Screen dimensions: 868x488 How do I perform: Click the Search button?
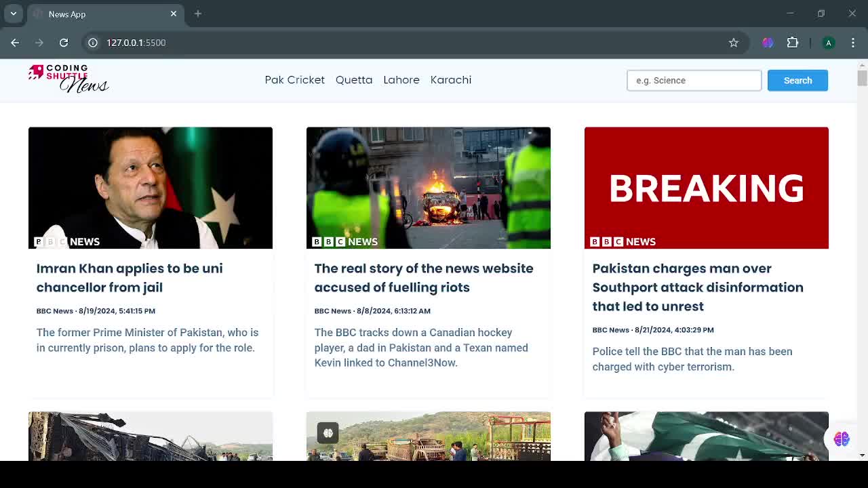(x=797, y=81)
